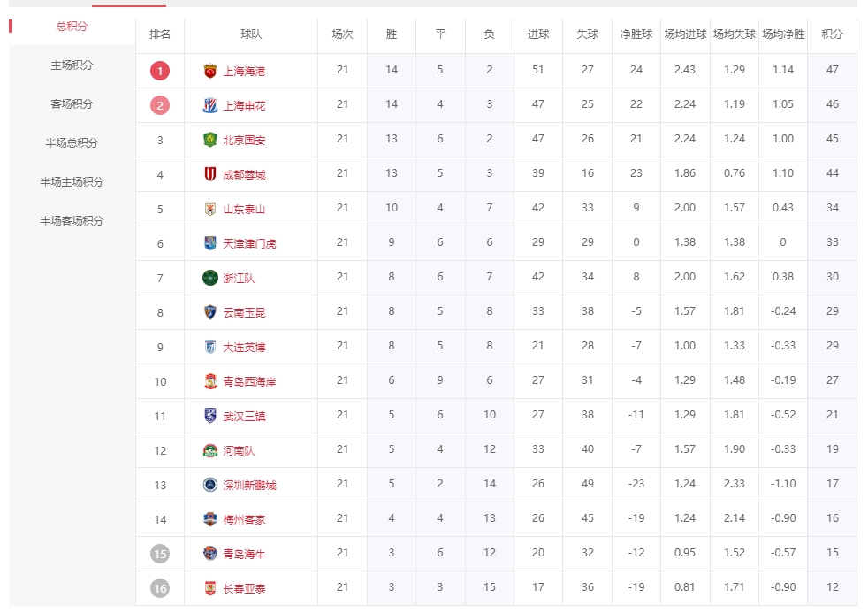Screen dimensions: 868x613
Task: Click the Wuhan Three Towns (武汉三镇) team badge
Action: [210, 416]
